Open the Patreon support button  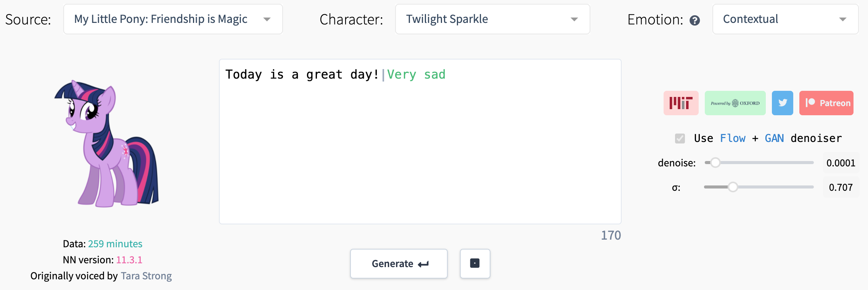[826, 103]
